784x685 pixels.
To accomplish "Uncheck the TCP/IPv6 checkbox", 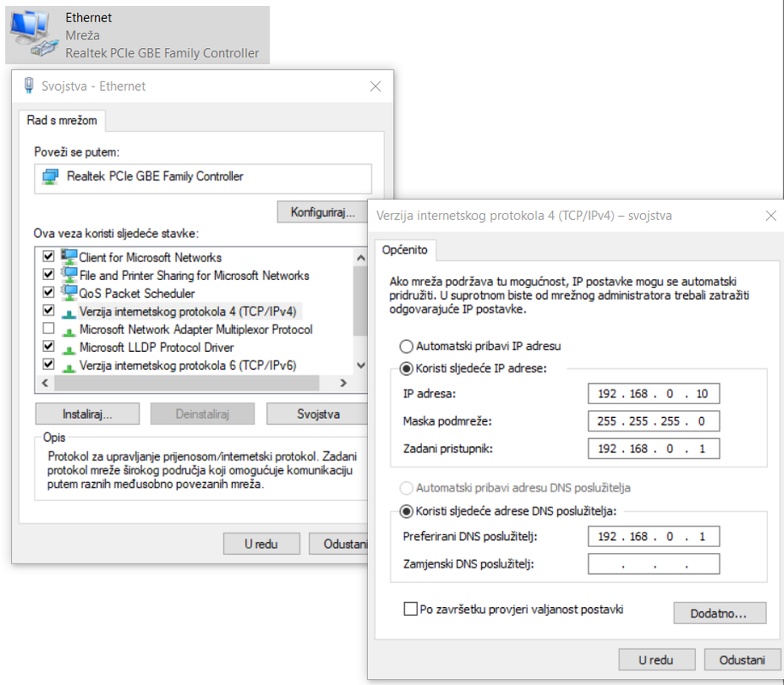I will point(49,364).
